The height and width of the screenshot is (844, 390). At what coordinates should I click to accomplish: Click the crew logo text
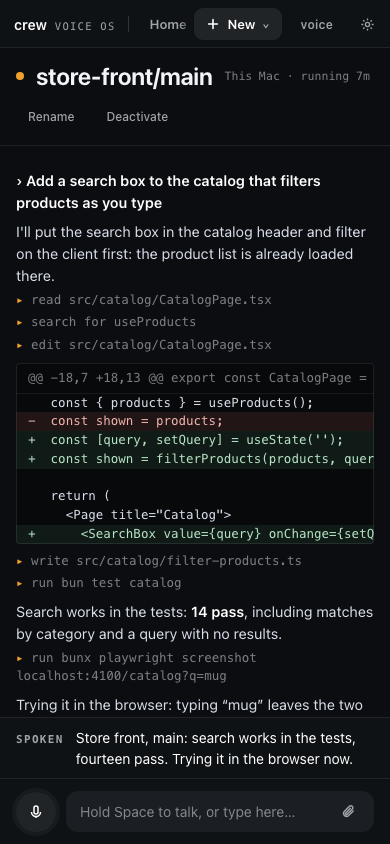click(x=30, y=25)
